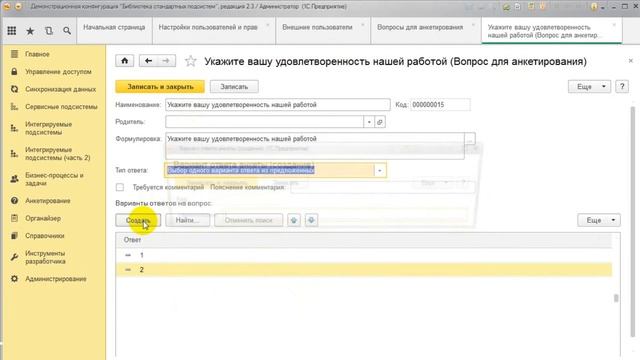This screenshot has height=360, width=640.
Task: Open the sections grid menu icon
Action: coord(12,31)
